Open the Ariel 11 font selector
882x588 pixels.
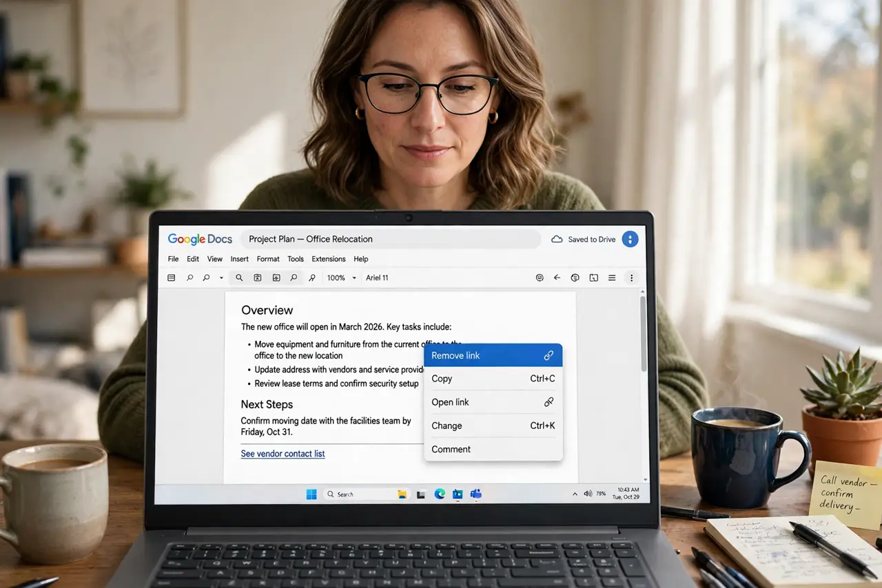[x=377, y=277]
